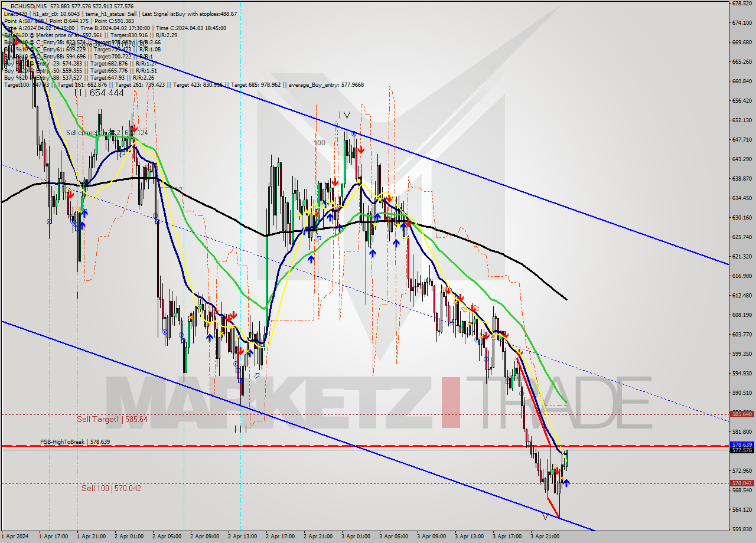Click the 'I V' wave label
Screen dimensions: 756x543
344,115
